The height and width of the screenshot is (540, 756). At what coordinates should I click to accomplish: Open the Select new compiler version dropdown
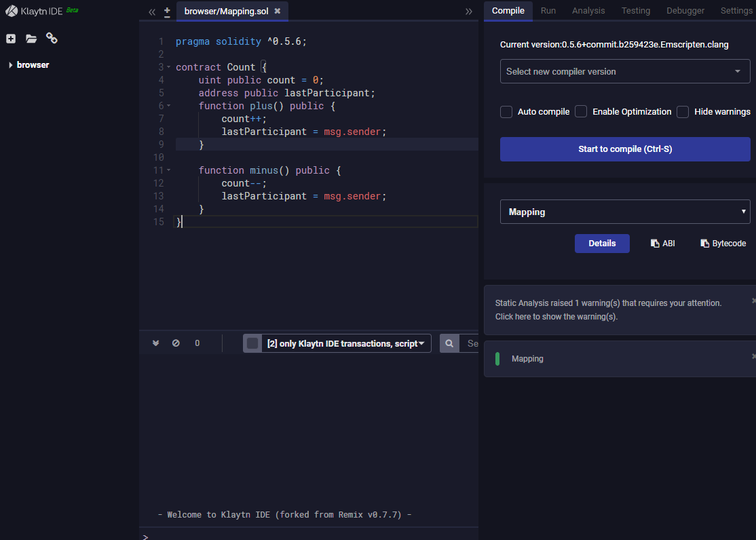625,71
